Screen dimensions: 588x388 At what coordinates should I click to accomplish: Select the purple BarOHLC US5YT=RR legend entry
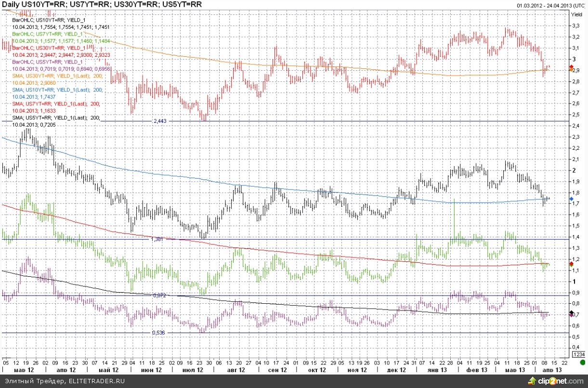coord(47,62)
